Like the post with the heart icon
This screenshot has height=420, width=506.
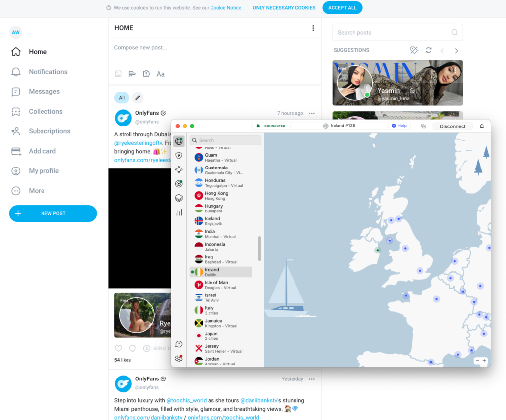(x=119, y=348)
